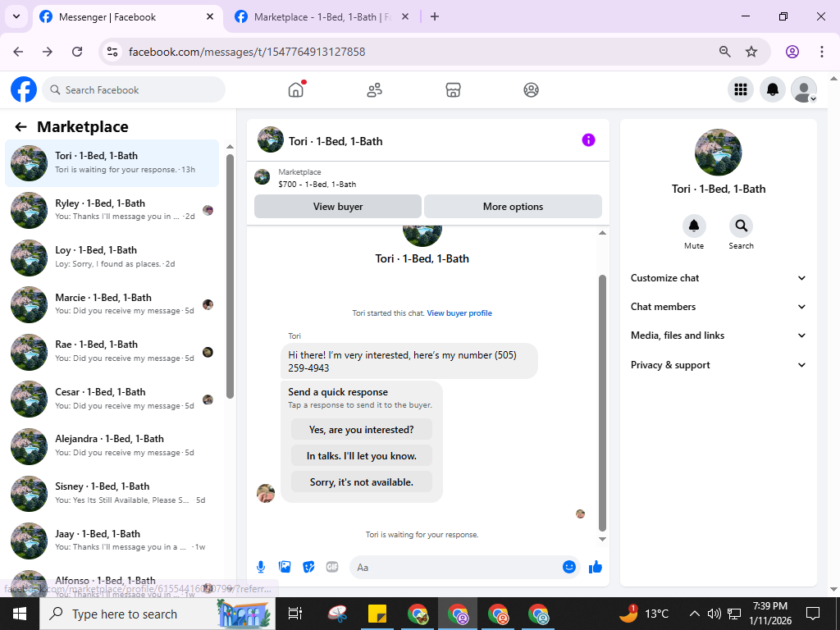Open the Marcie 1-Bed, 1-Bath conversation
The height and width of the screenshot is (630, 840).
point(112,304)
